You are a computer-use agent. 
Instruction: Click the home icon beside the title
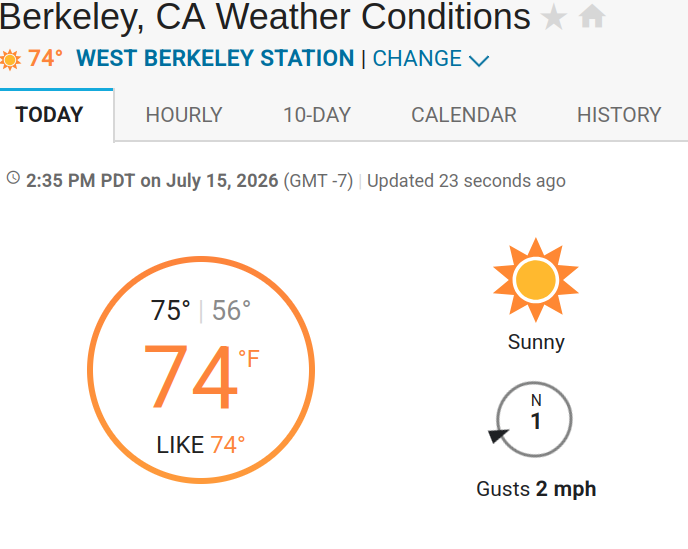point(592,16)
